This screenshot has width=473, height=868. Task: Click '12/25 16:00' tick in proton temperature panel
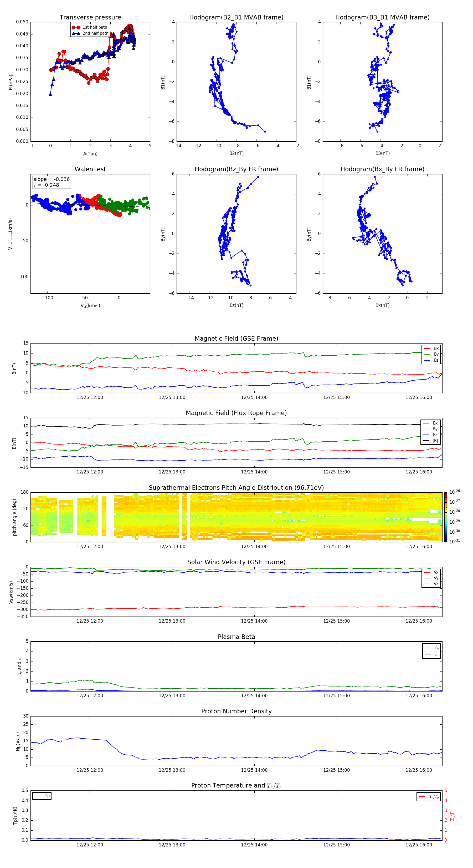(x=418, y=845)
